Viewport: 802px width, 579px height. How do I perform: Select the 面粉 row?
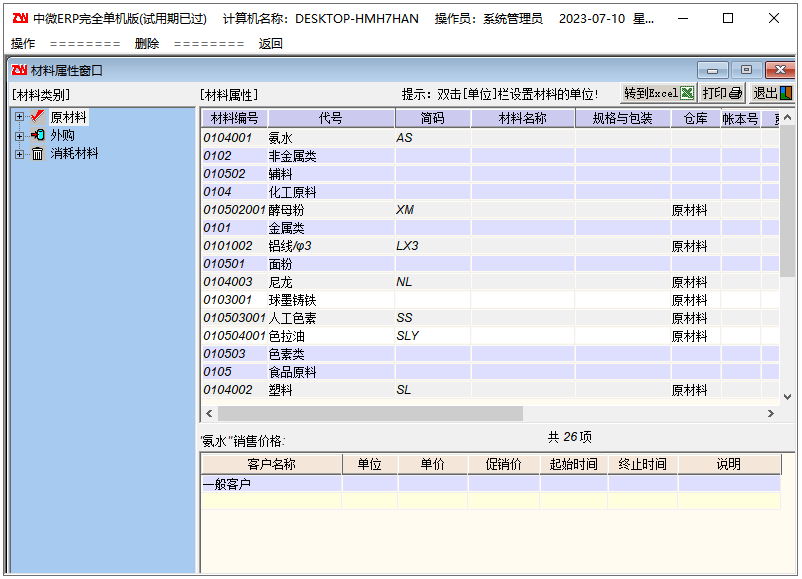point(491,264)
